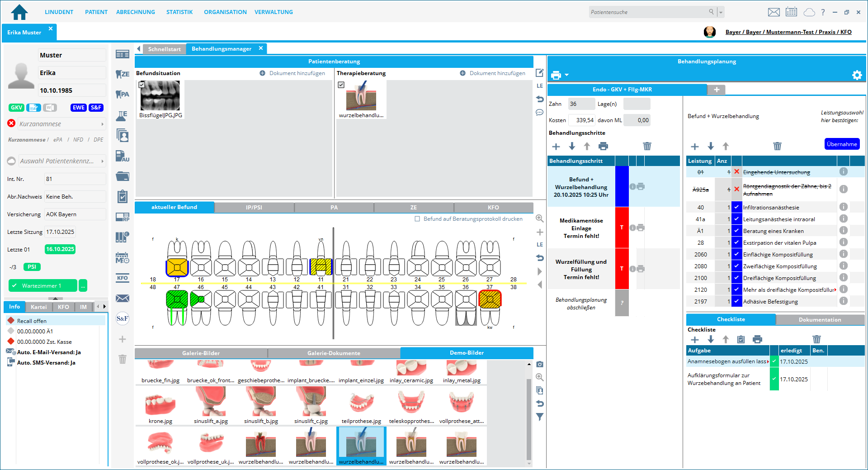Click the mail envelope icon in the sidebar
Viewport: 868px width, 470px height.
tap(122, 298)
